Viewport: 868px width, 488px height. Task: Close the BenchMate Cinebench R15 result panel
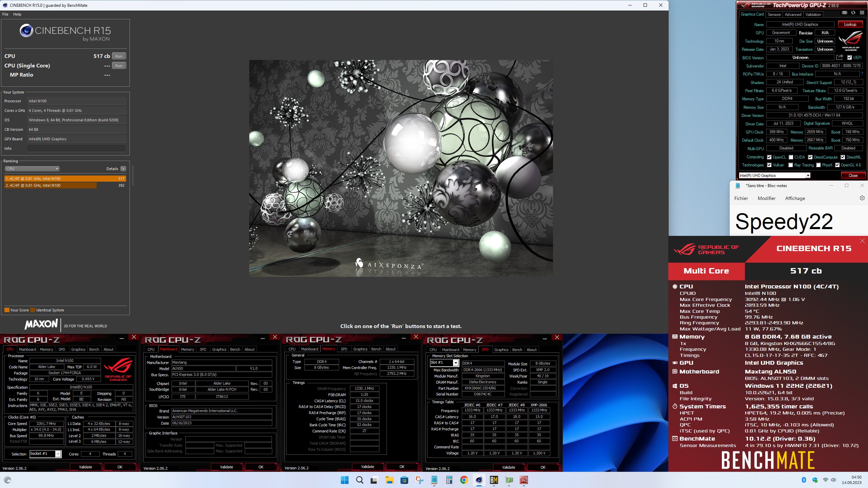[x=862, y=241]
